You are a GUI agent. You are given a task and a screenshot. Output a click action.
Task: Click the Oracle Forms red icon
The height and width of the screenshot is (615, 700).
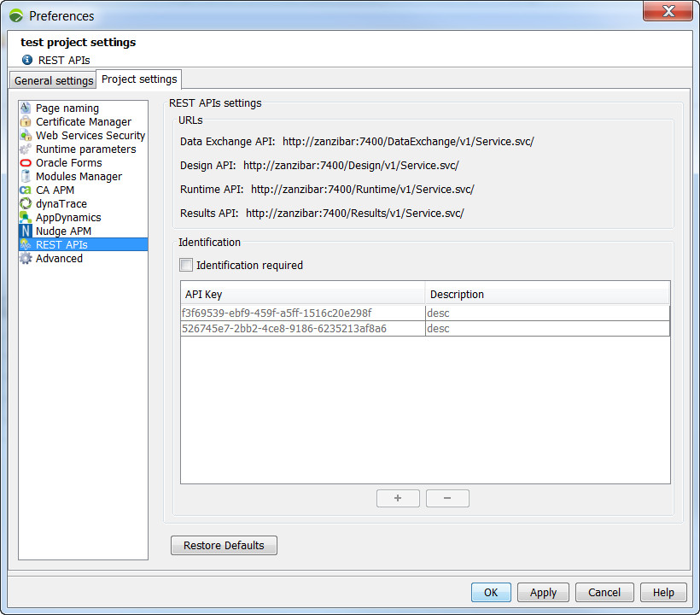tap(26, 163)
